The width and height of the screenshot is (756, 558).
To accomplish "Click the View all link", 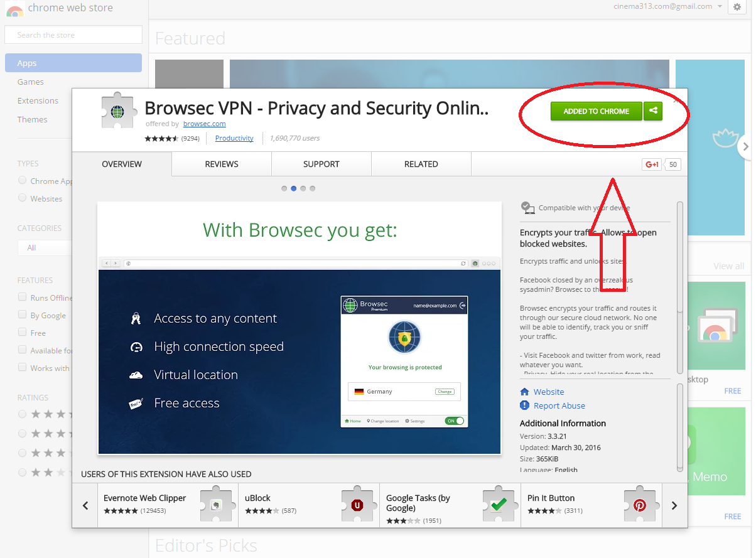I will point(729,266).
